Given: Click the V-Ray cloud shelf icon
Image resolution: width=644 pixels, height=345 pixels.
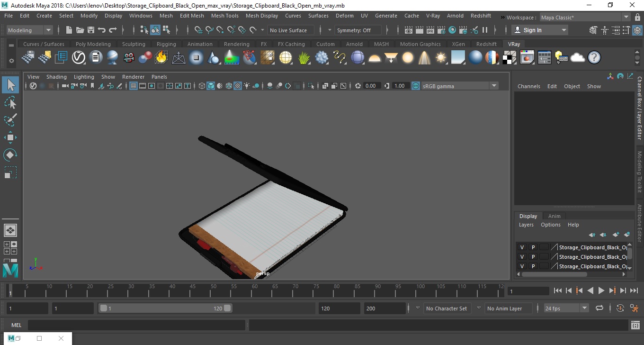Looking at the screenshot, I should click(x=578, y=58).
